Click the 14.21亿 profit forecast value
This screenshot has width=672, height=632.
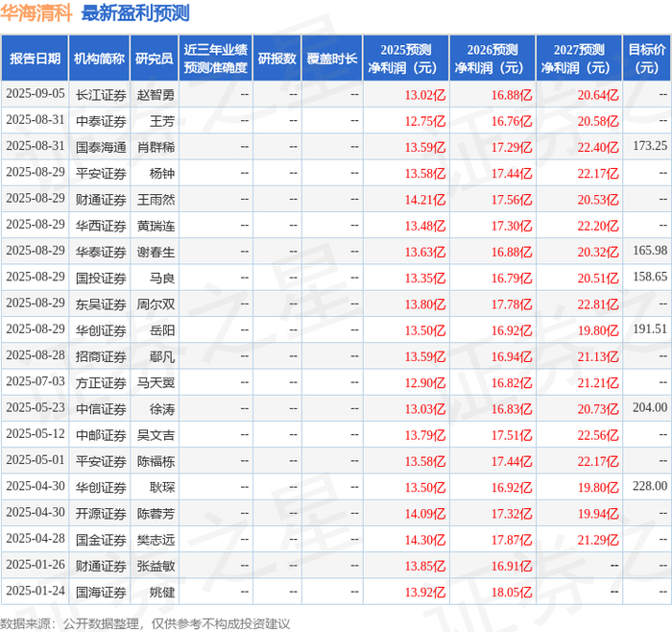click(425, 200)
